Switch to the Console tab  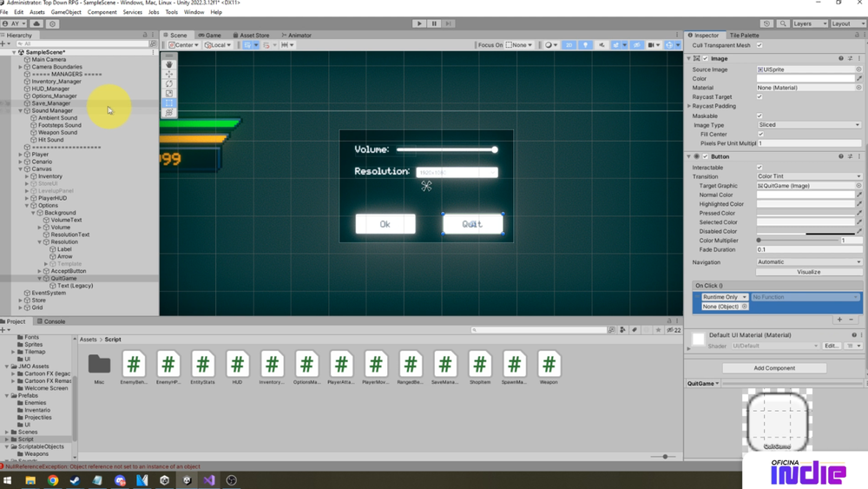coord(51,321)
